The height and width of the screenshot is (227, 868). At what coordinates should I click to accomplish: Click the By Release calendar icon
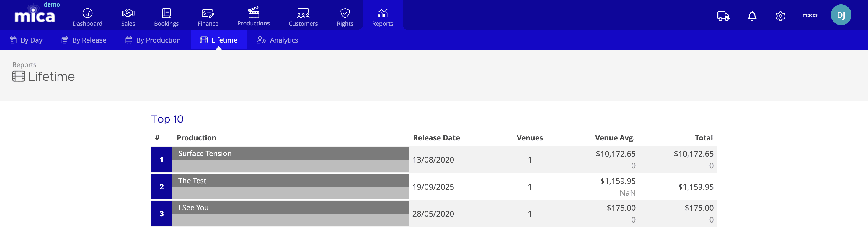[65, 40]
